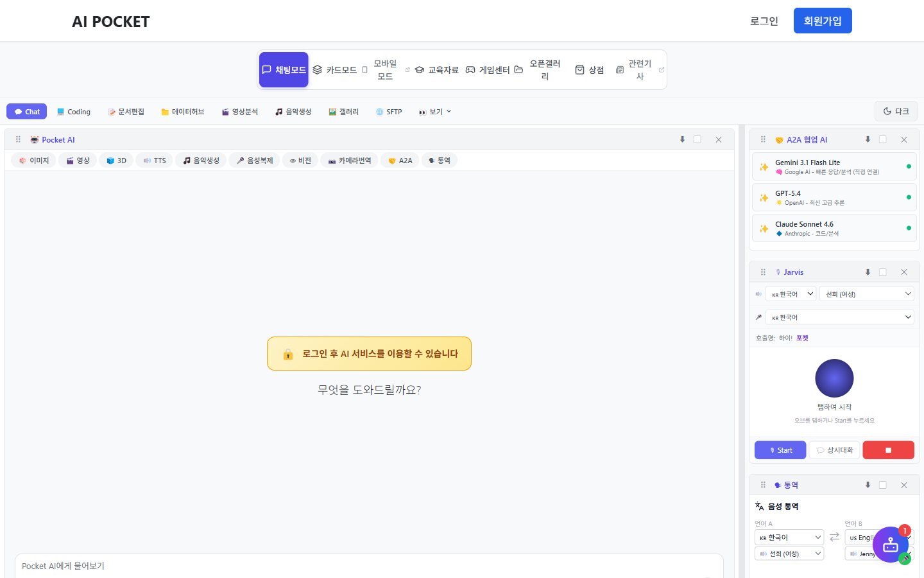Select the 카메라번역 tool chip

(x=350, y=161)
